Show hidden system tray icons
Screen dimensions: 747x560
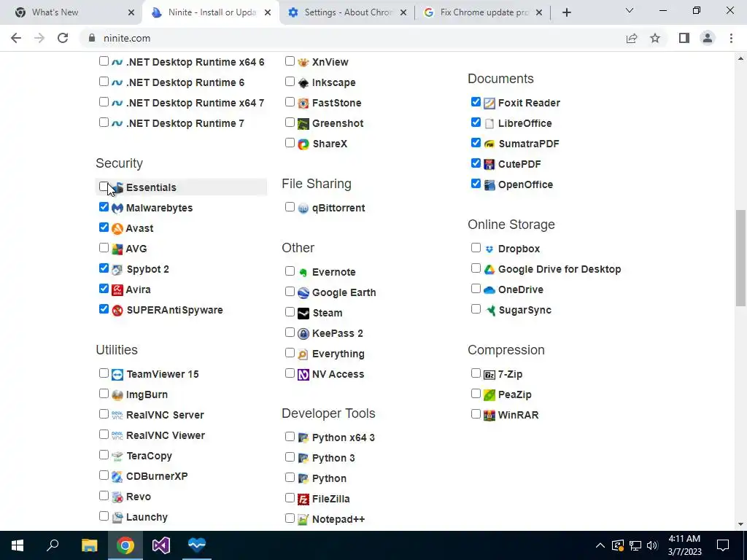[600, 545]
